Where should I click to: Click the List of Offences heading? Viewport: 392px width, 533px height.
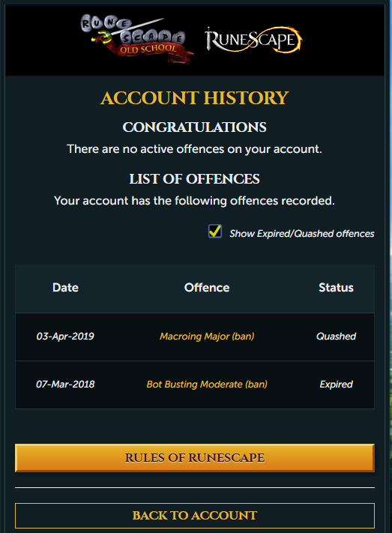(194, 179)
